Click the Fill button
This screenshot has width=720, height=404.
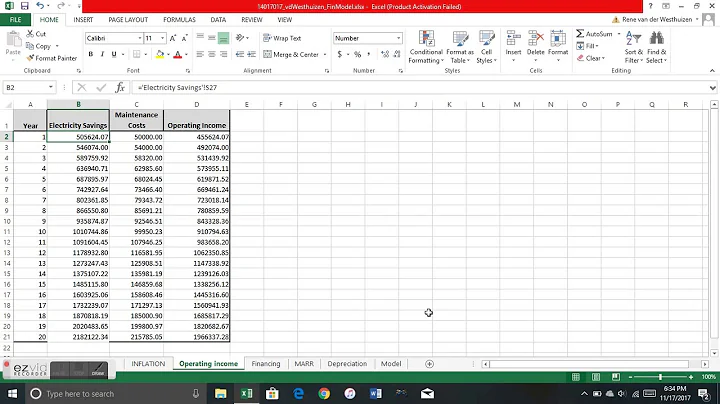(x=588, y=46)
